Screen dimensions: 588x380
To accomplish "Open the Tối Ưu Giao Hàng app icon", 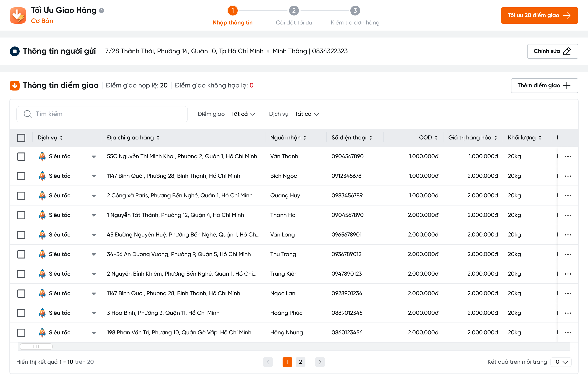I will pos(18,15).
